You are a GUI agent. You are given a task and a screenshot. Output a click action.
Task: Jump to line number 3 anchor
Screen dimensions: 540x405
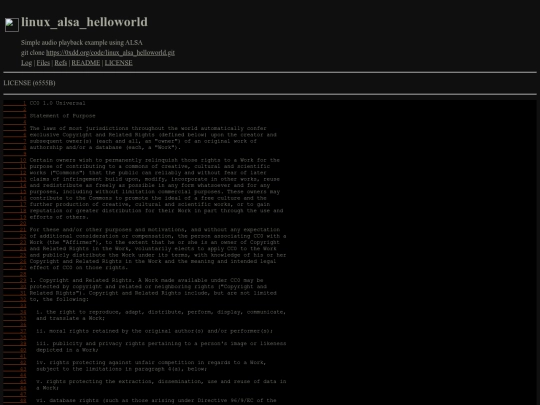[15, 116]
